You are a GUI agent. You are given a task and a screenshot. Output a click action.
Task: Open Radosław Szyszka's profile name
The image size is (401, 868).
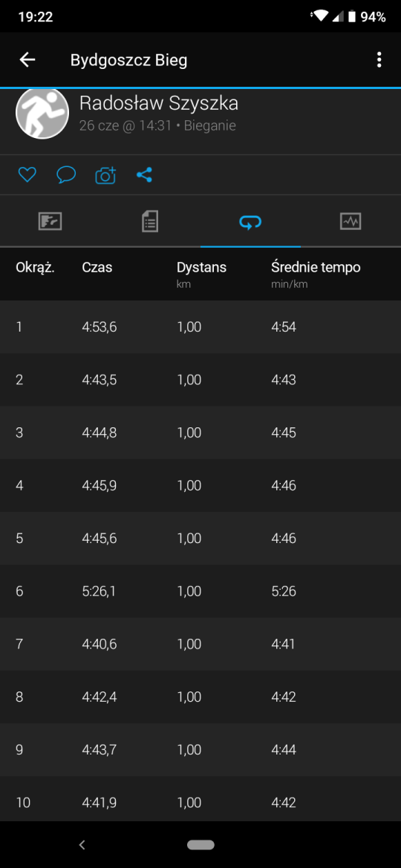(159, 104)
